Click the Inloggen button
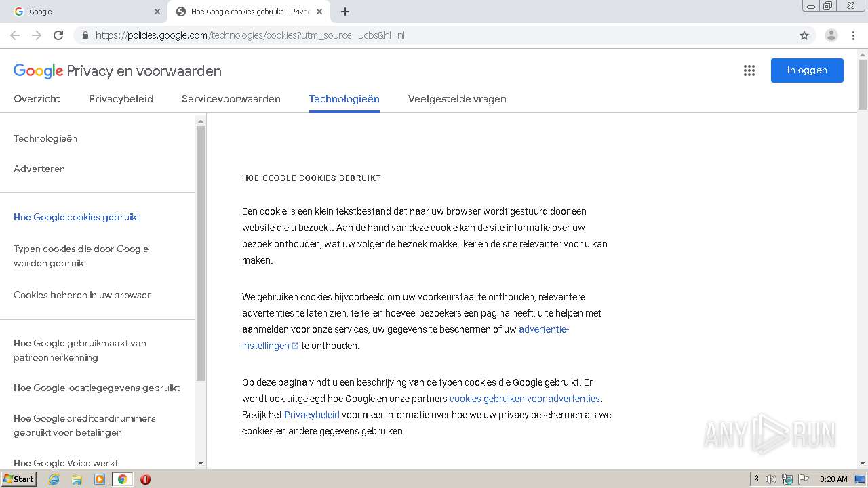 click(807, 70)
